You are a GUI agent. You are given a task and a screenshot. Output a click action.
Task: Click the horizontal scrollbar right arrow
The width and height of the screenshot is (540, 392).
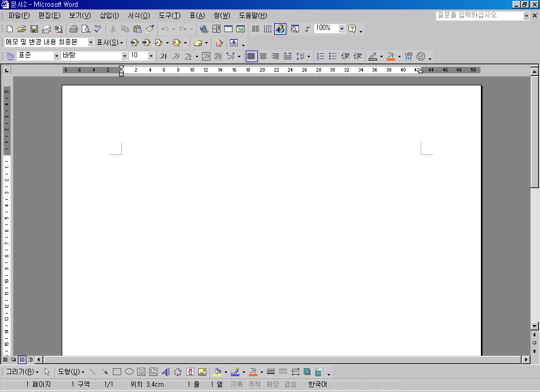click(526, 360)
